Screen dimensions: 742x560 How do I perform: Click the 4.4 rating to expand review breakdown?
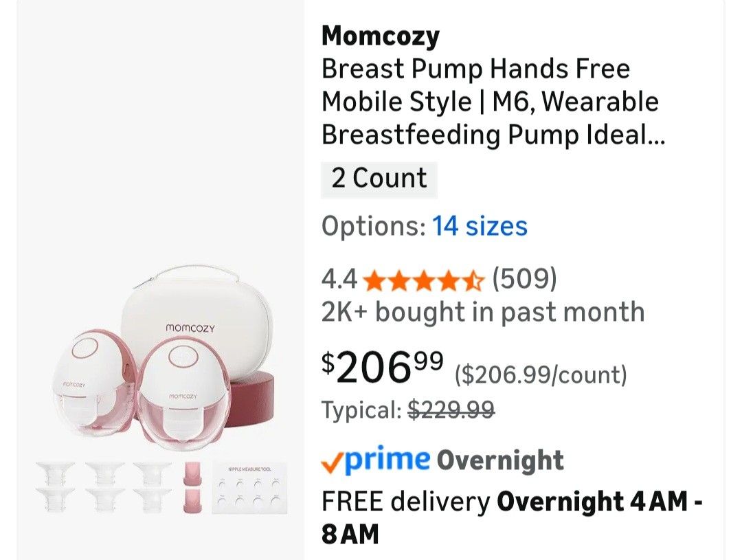[x=338, y=280]
